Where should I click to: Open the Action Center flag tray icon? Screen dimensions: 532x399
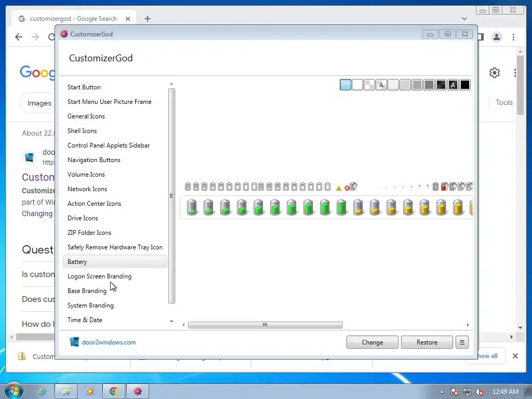[455, 392]
